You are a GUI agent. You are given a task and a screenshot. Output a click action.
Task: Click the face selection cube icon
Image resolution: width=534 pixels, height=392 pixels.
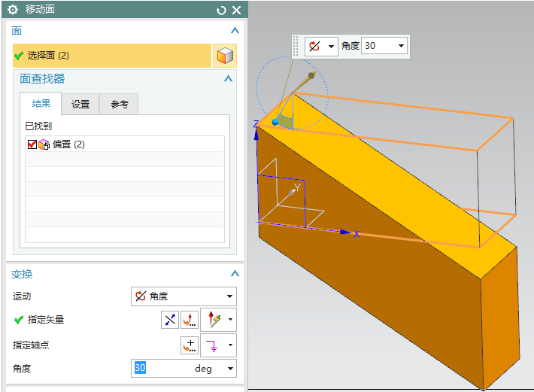tap(224, 56)
